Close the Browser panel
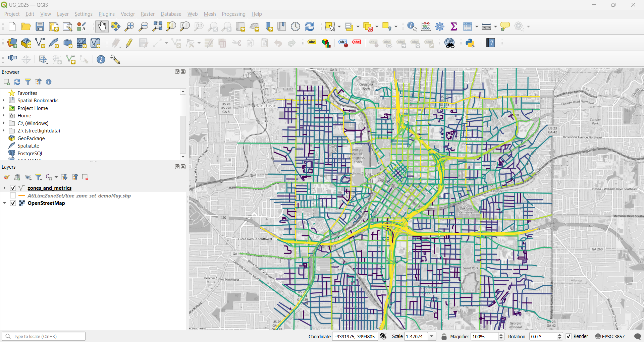 [183, 72]
